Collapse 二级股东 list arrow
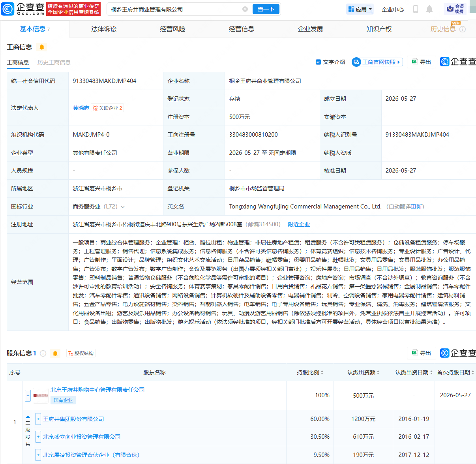 28,417
